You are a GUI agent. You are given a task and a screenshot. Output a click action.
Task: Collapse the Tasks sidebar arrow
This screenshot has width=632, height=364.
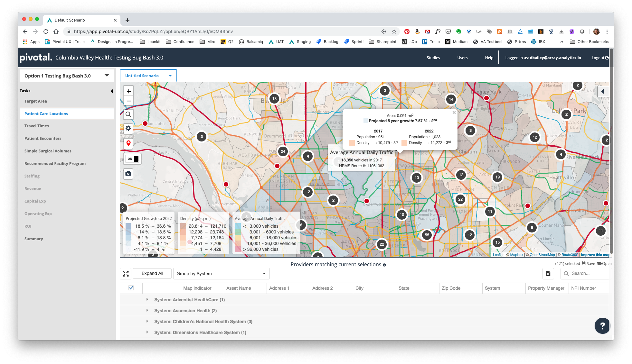(x=112, y=91)
